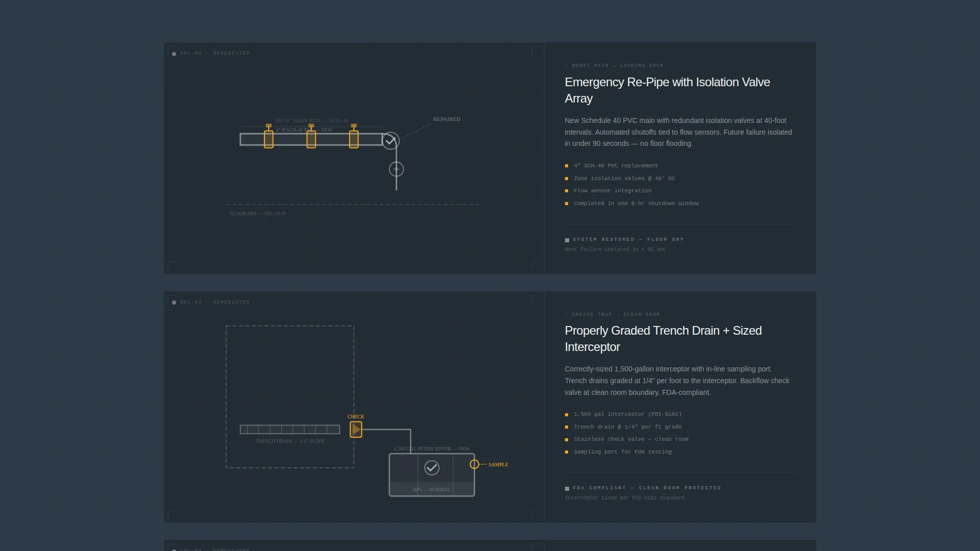The height and width of the screenshot is (551, 980).
Task: Click 'SOL-01 — REMEDIATED' label
Action: point(214,53)
